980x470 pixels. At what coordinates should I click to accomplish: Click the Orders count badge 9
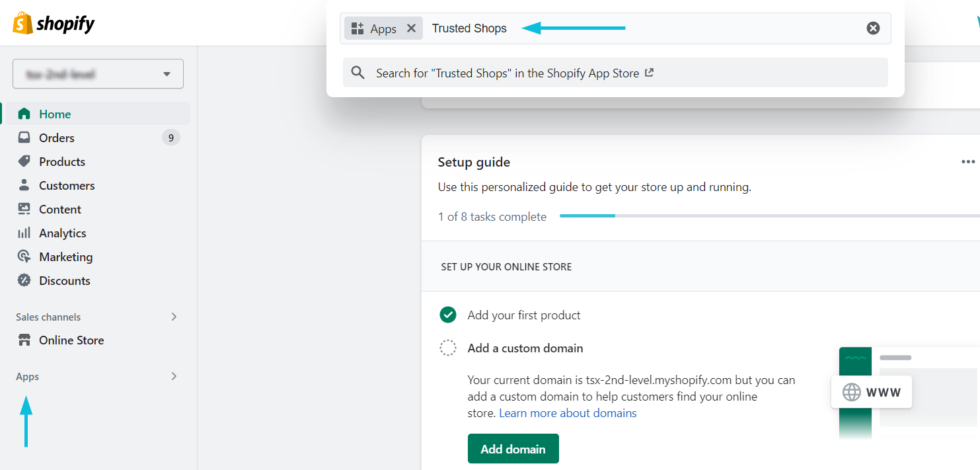point(171,137)
